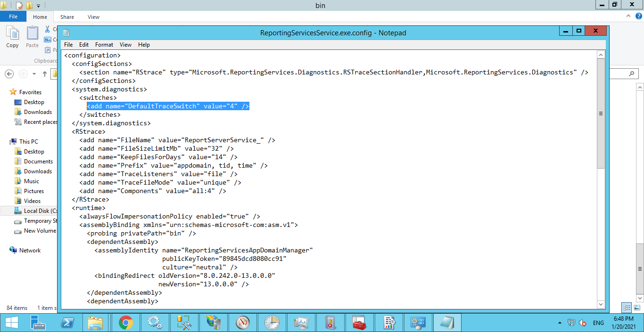Open Notepad's Help menu
Screen dimensions: 644x332
[144, 45]
